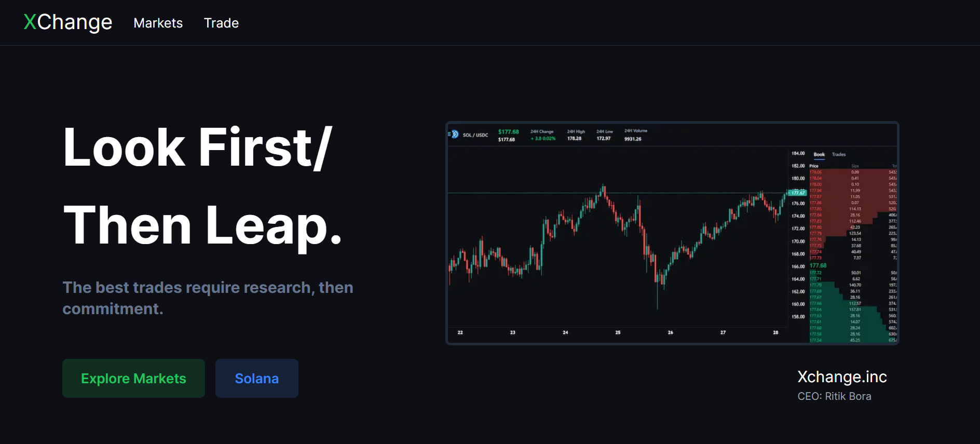This screenshot has width=980, height=444.
Task: Click the green 177.67 price marker on the chart axis
Action: coord(798,193)
